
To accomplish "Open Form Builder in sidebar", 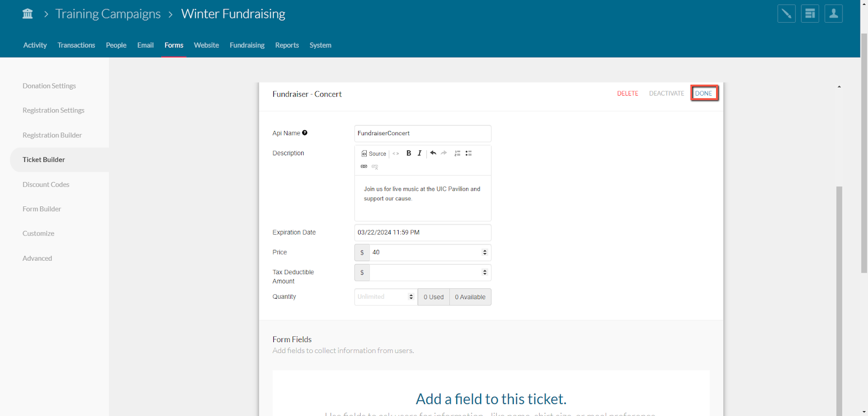I will (x=42, y=209).
